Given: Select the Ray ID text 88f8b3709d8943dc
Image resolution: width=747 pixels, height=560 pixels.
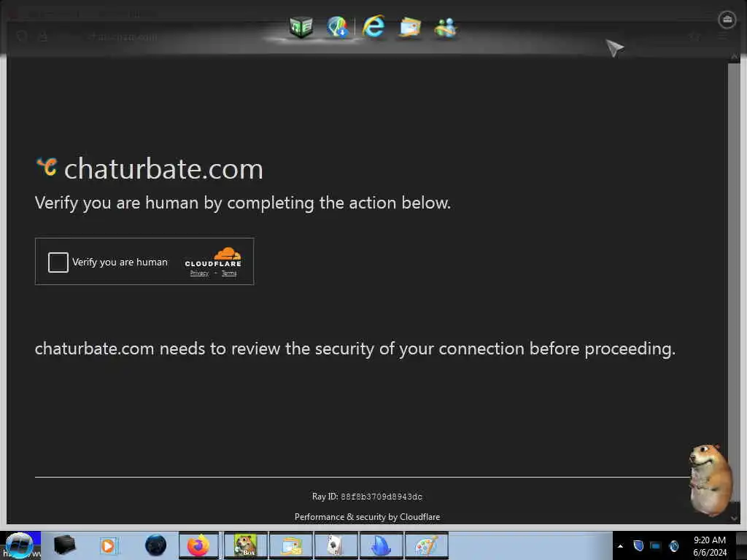Looking at the screenshot, I should 381,497.
